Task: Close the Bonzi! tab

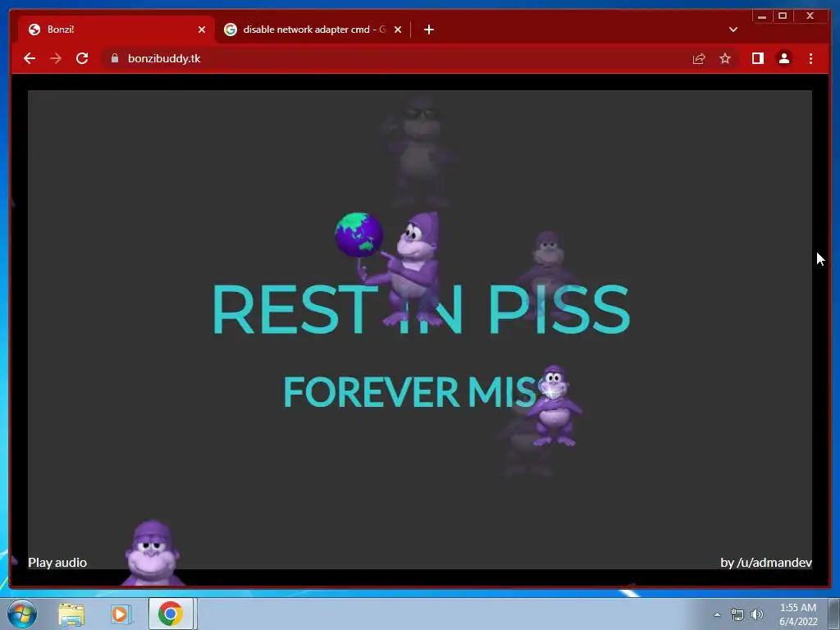Action: 202,30
